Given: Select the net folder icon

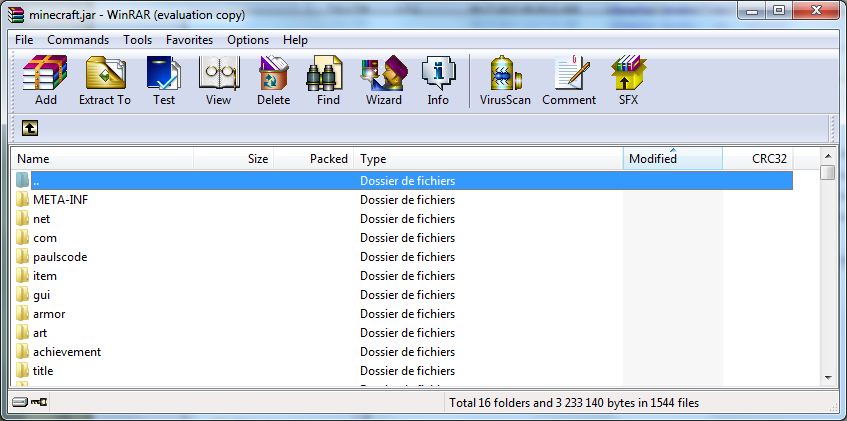Looking at the screenshot, I should click(22, 219).
